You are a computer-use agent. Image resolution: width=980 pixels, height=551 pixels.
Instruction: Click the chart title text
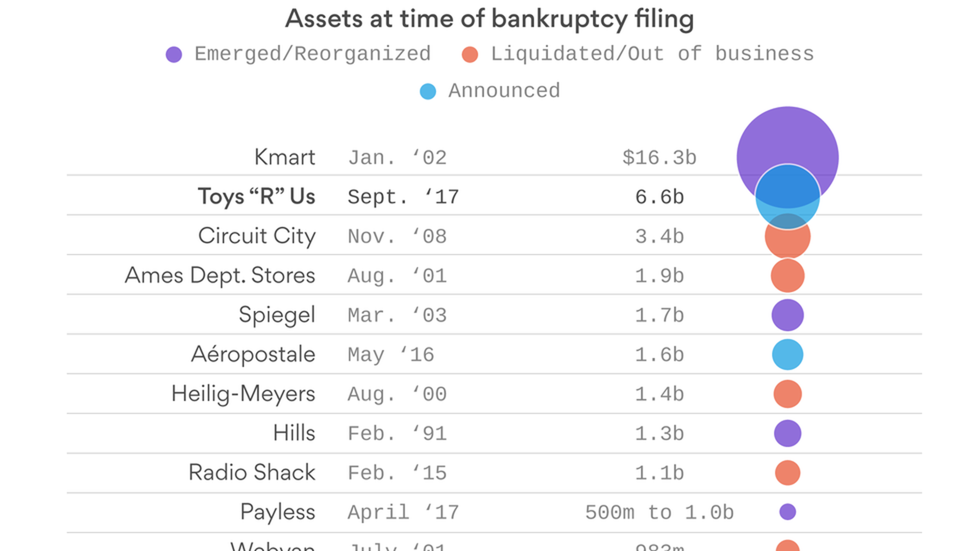pos(489,19)
